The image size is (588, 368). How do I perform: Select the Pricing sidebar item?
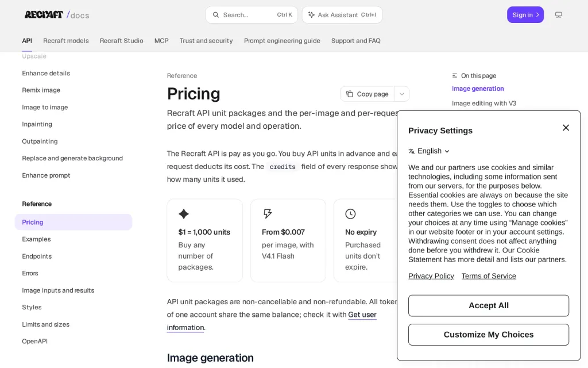(73, 223)
